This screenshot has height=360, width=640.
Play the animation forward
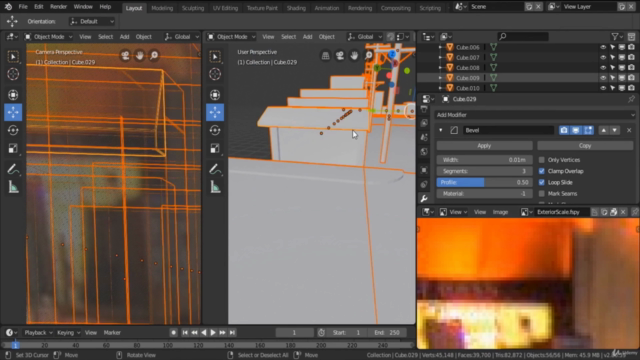click(x=213, y=333)
